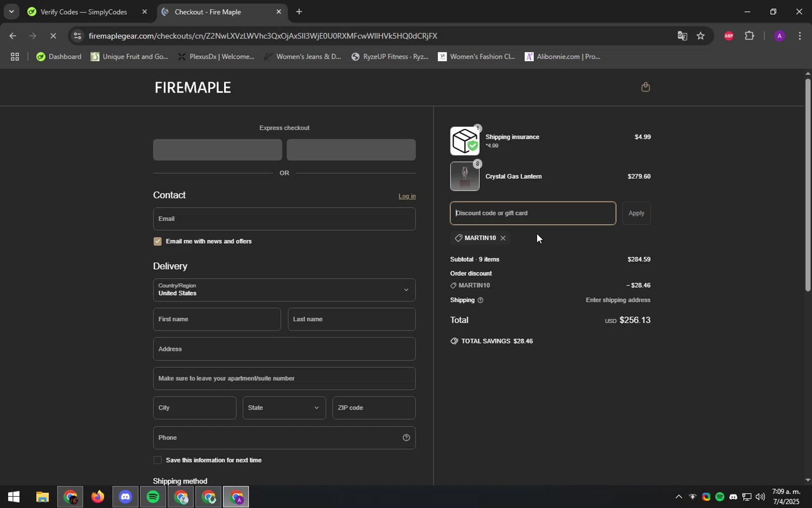Expand the Country/Region dropdown
The width and height of the screenshot is (812, 508).
click(284, 290)
